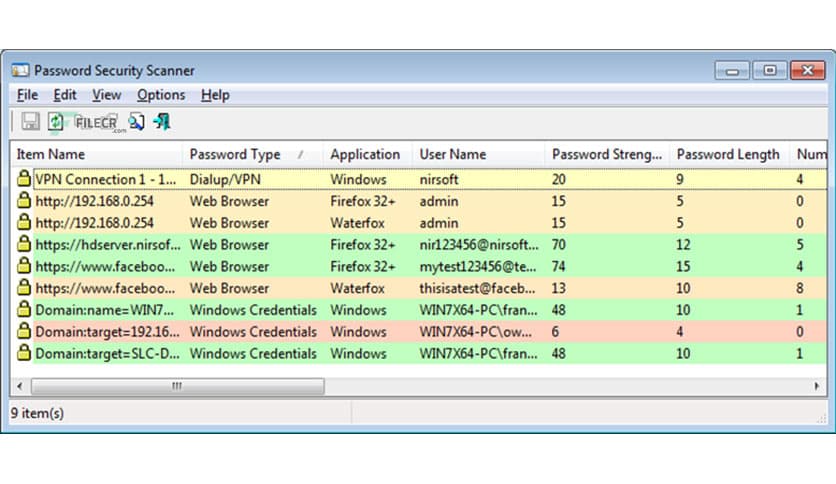Click the Save Selected Items toolbar icon
This screenshot has height=484, width=836.
point(30,122)
